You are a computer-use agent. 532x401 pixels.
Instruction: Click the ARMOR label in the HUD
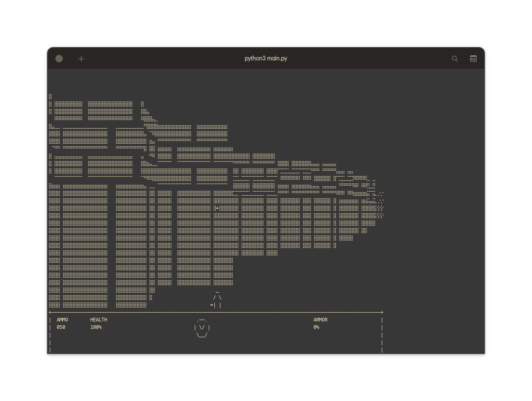pos(320,320)
